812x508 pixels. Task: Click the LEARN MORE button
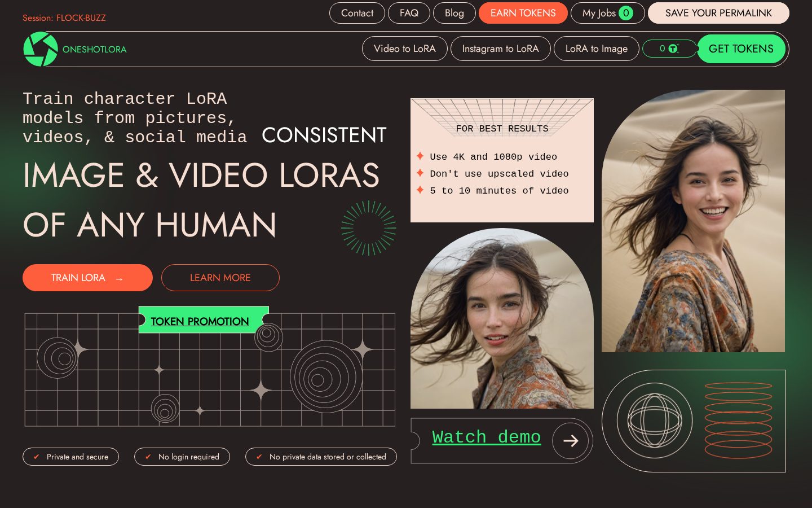point(220,278)
